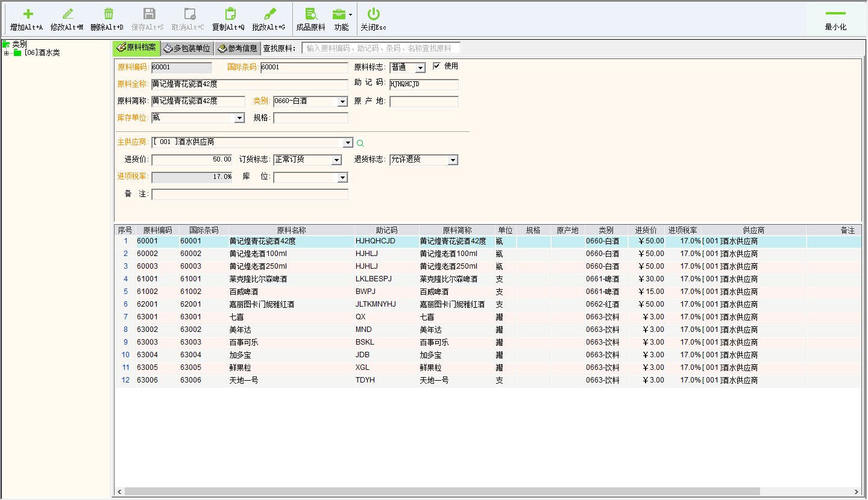Open the 类别 0660-白酒 dropdown

tap(342, 102)
